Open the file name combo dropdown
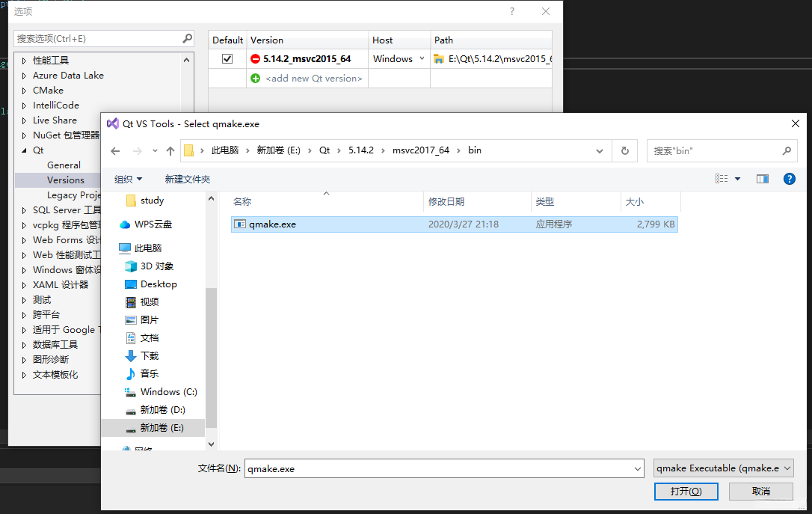Viewport: 812px width, 514px height. pyautogui.click(x=638, y=469)
